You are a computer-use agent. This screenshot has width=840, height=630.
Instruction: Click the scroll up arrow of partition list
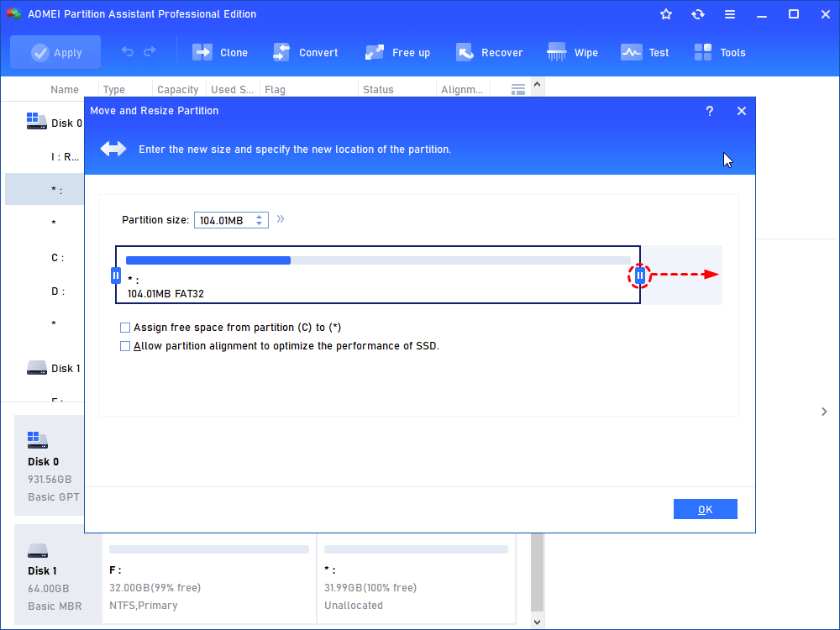pos(537,85)
